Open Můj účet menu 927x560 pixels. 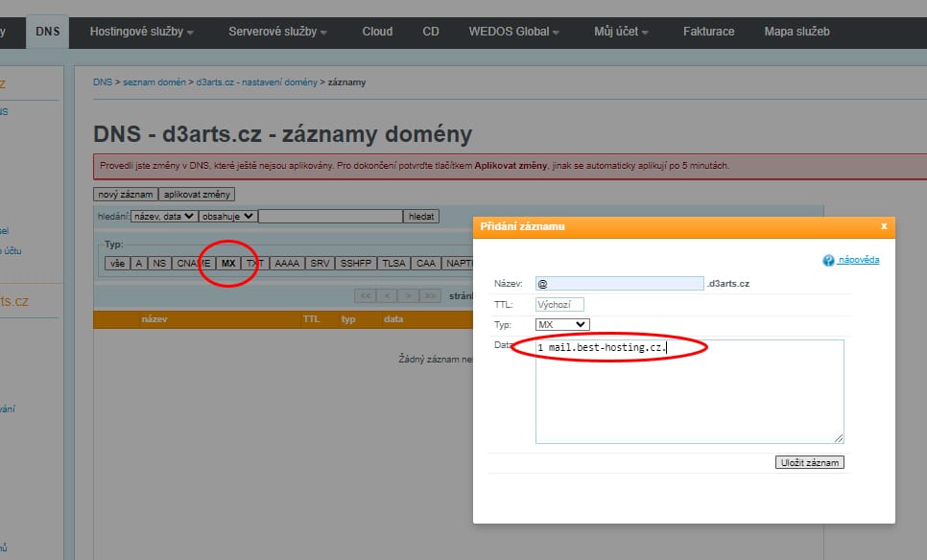pos(621,32)
